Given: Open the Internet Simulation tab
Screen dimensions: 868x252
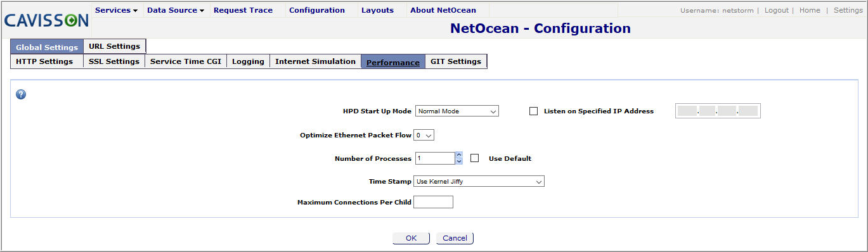Looking at the screenshot, I should (315, 61).
